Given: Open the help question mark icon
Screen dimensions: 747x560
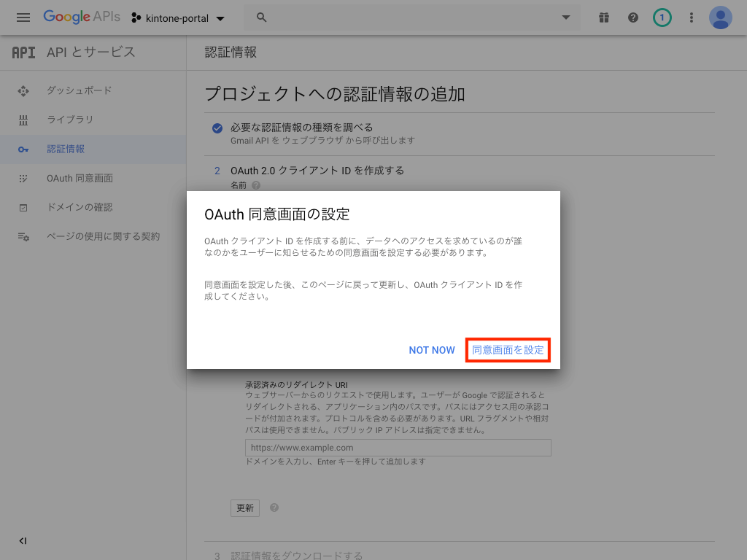Looking at the screenshot, I should pyautogui.click(x=632, y=17).
